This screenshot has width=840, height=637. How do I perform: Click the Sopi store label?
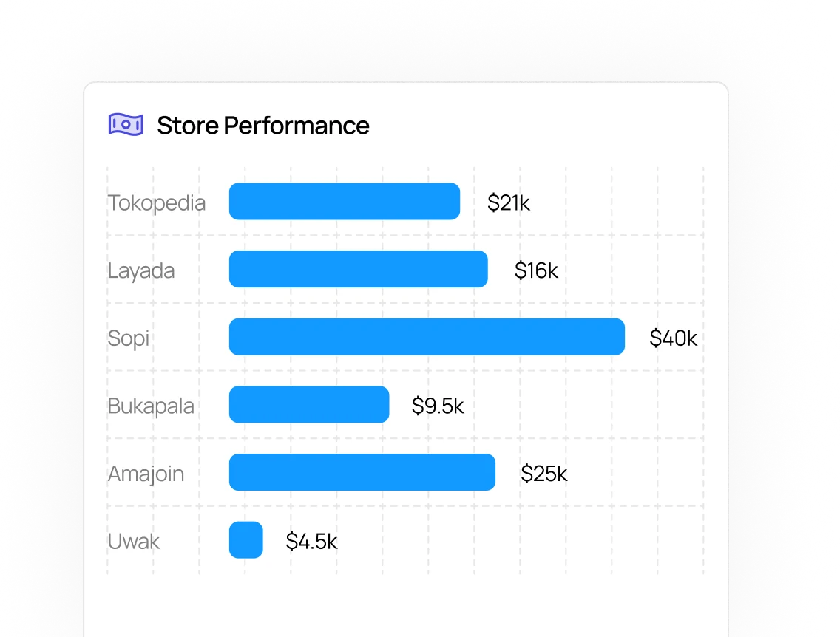pyautogui.click(x=129, y=338)
